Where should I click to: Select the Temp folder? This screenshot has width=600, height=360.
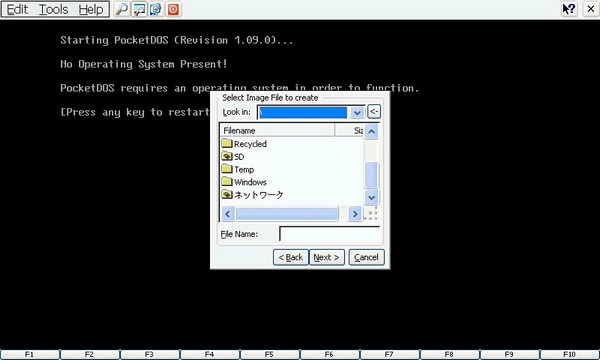[x=238, y=169]
